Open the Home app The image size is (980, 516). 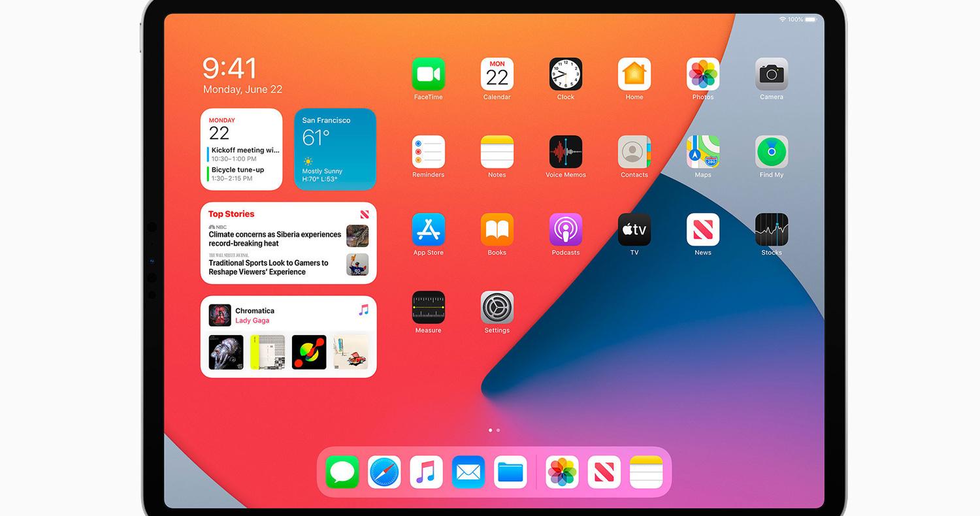(634, 74)
